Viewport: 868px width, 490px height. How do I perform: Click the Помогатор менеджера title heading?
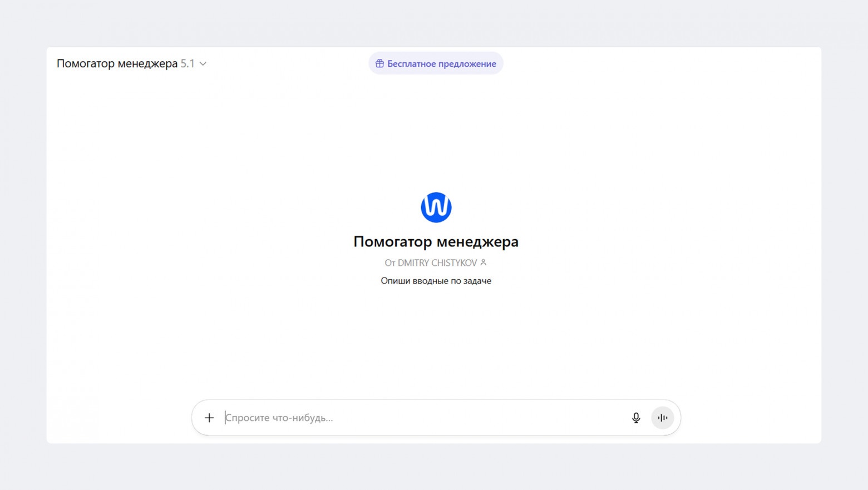[436, 241]
